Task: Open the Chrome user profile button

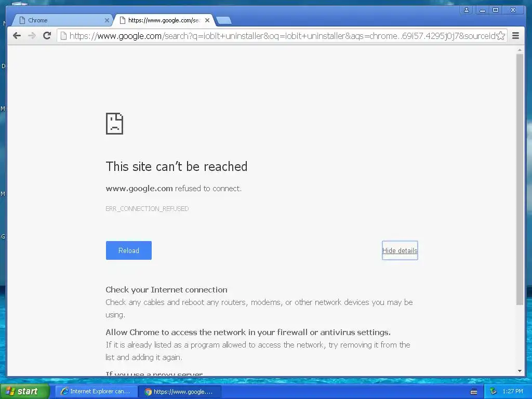Action: [467, 10]
